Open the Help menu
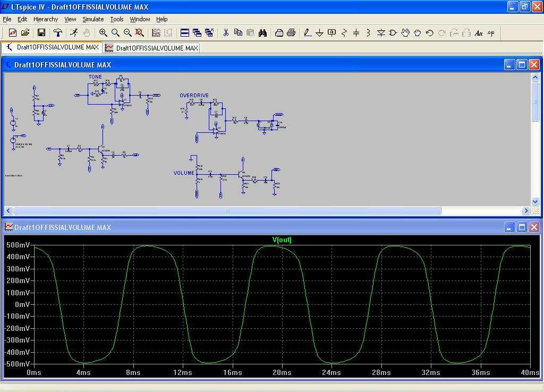The width and height of the screenshot is (544, 392). coord(161,20)
